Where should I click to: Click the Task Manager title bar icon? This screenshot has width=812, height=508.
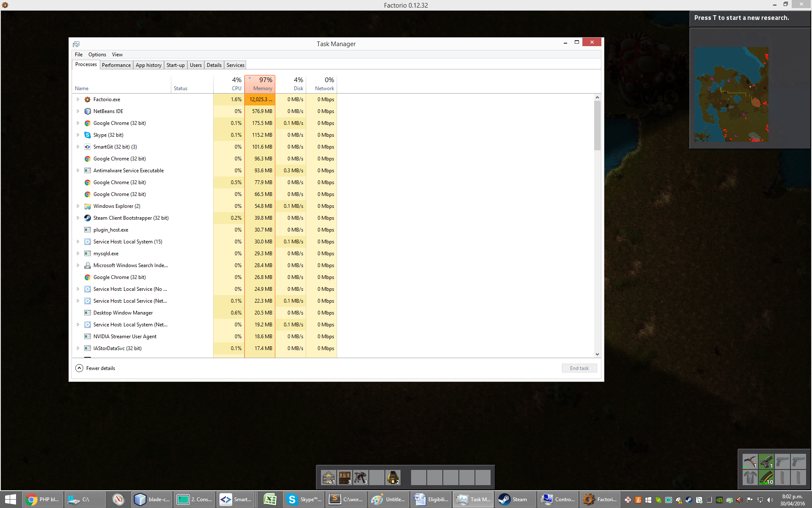click(76, 44)
